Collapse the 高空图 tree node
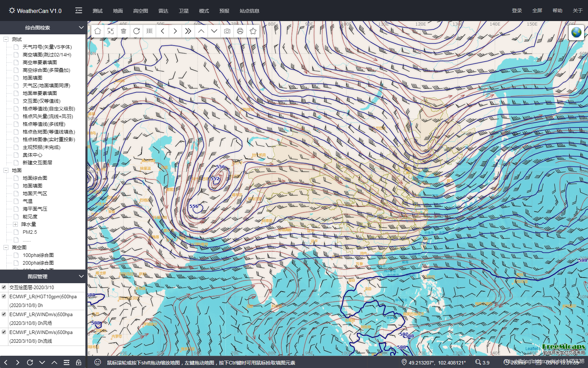This screenshot has width=588, height=368. pyautogui.click(x=6, y=247)
